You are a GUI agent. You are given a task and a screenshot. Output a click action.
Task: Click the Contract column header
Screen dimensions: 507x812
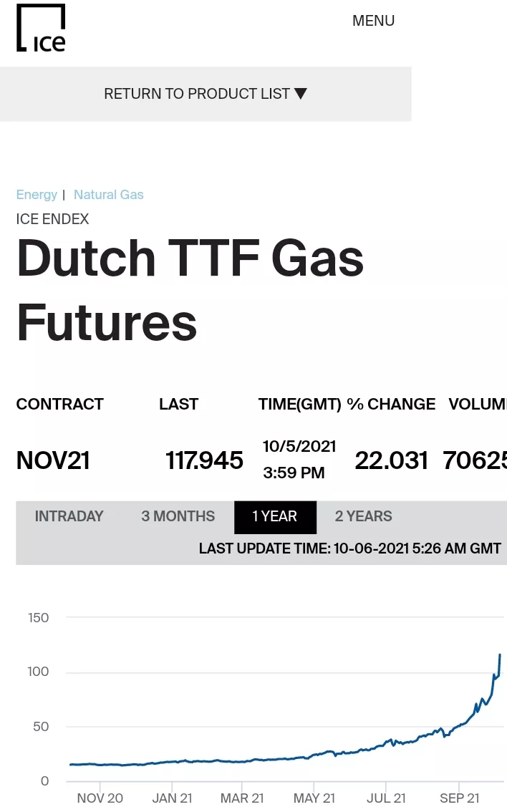(x=60, y=405)
